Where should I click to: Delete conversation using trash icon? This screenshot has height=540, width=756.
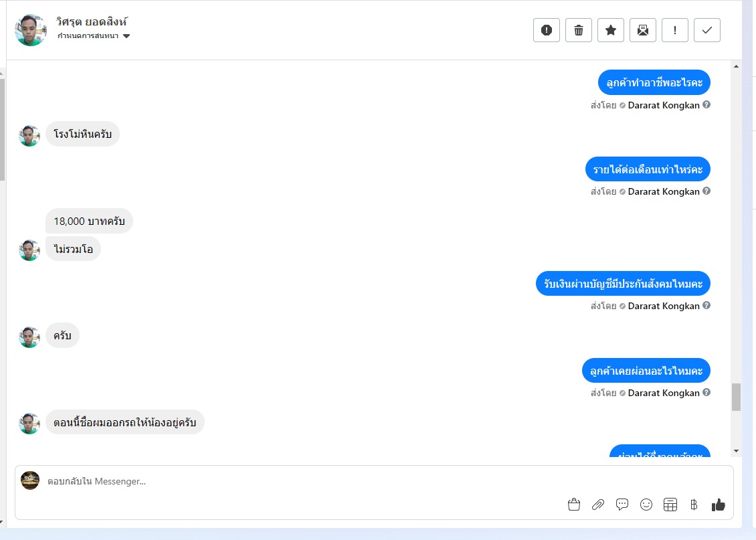point(579,30)
